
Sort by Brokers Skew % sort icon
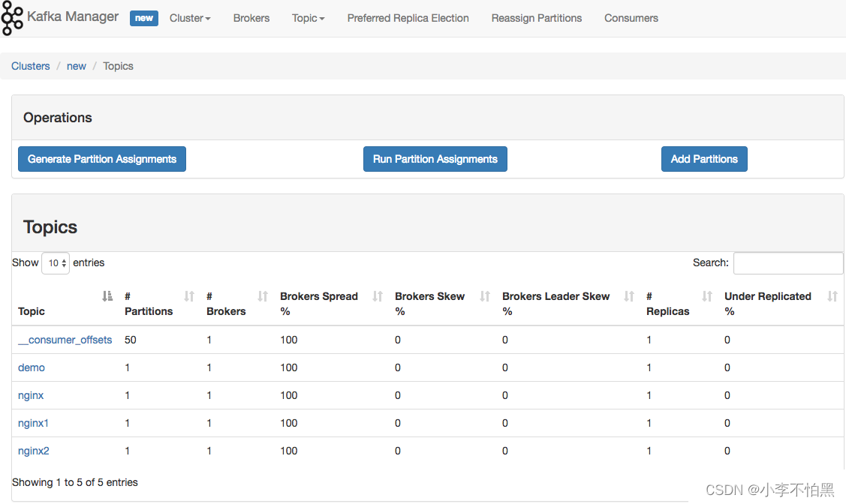pos(485,296)
